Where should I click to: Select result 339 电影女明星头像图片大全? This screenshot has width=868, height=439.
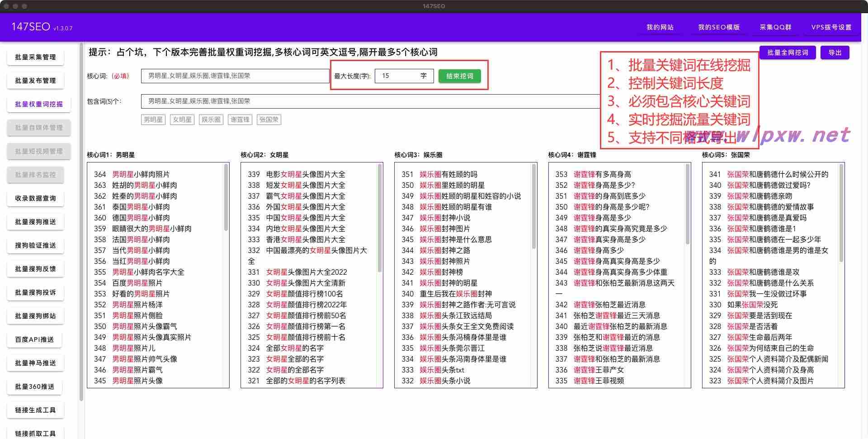point(297,174)
